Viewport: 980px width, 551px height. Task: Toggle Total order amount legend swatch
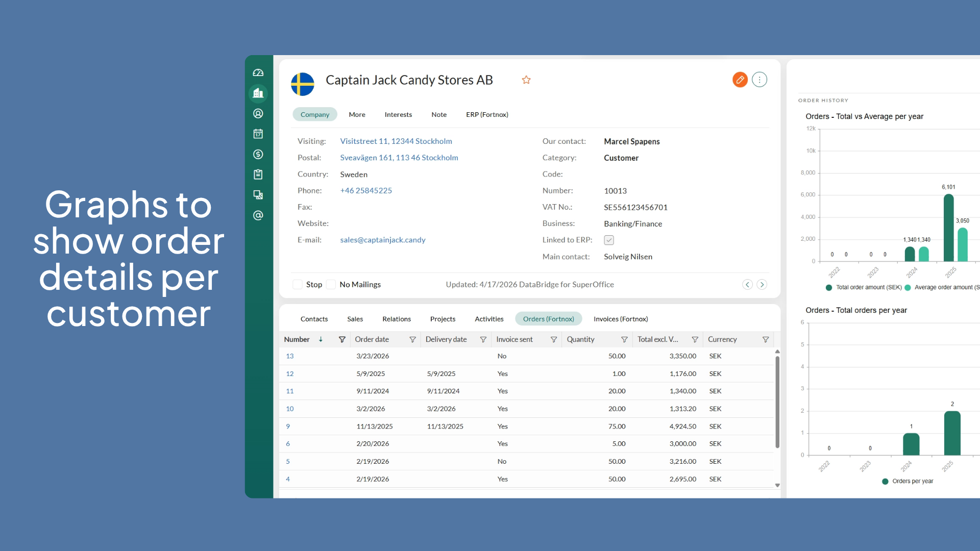coord(829,288)
